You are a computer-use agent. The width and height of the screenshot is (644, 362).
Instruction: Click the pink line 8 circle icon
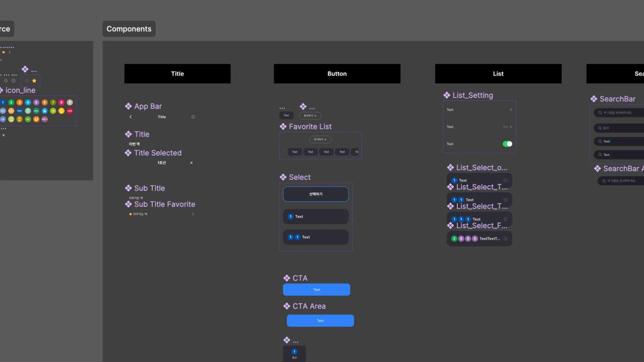point(61,103)
